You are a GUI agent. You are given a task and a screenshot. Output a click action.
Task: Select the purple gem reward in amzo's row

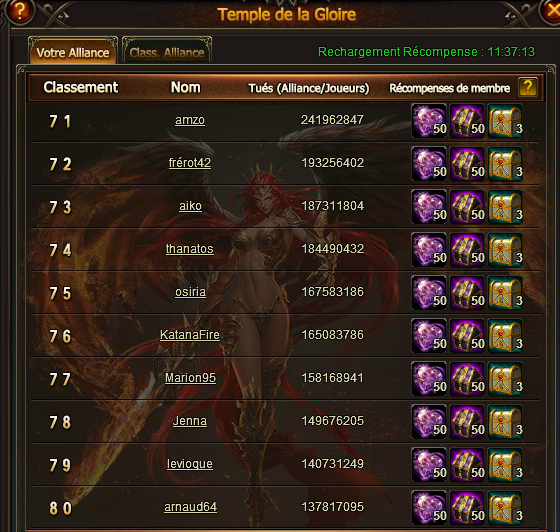click(x=429, y=121)
